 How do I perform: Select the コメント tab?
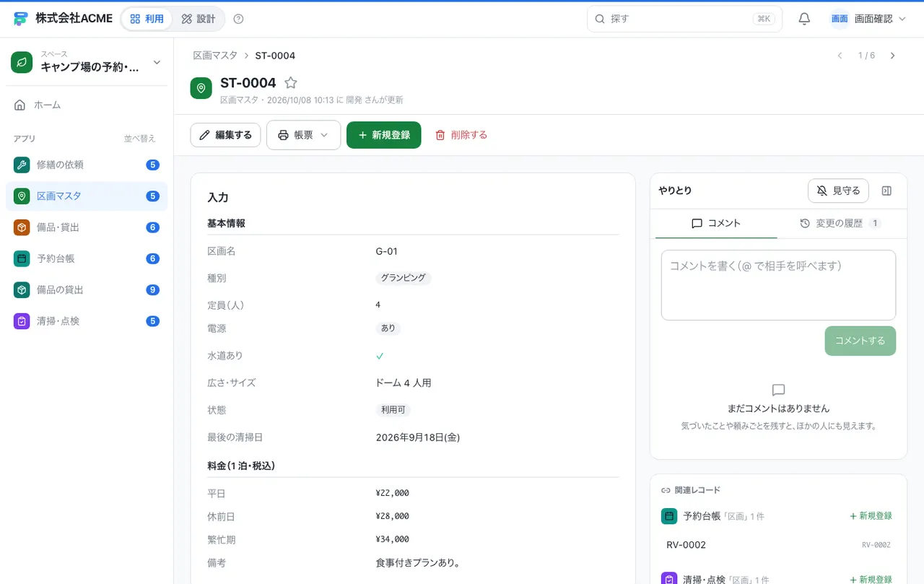click(x=716, y=224)
